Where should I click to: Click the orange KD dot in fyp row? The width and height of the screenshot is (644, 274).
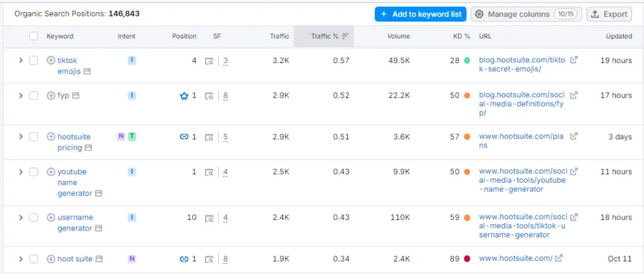(x=467, y=96)
